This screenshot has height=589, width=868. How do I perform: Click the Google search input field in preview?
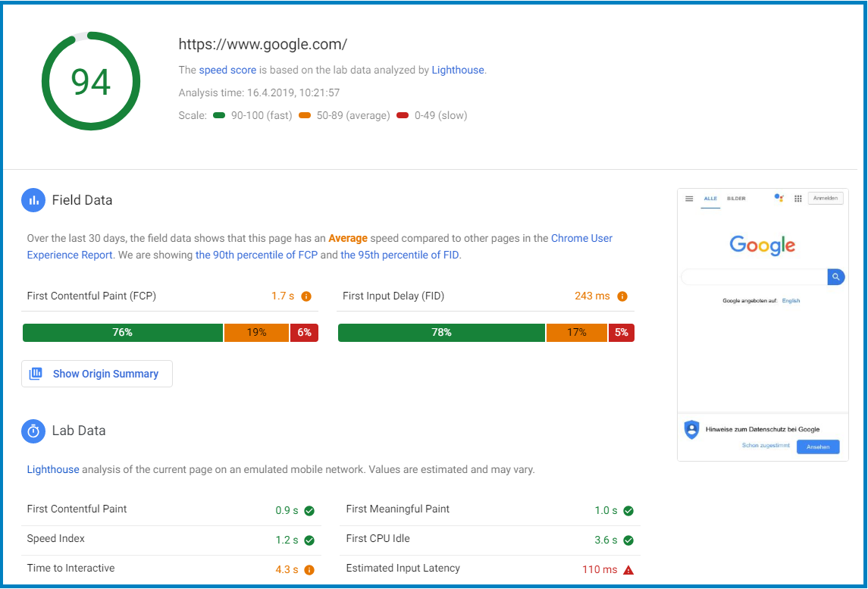point(754,277)
